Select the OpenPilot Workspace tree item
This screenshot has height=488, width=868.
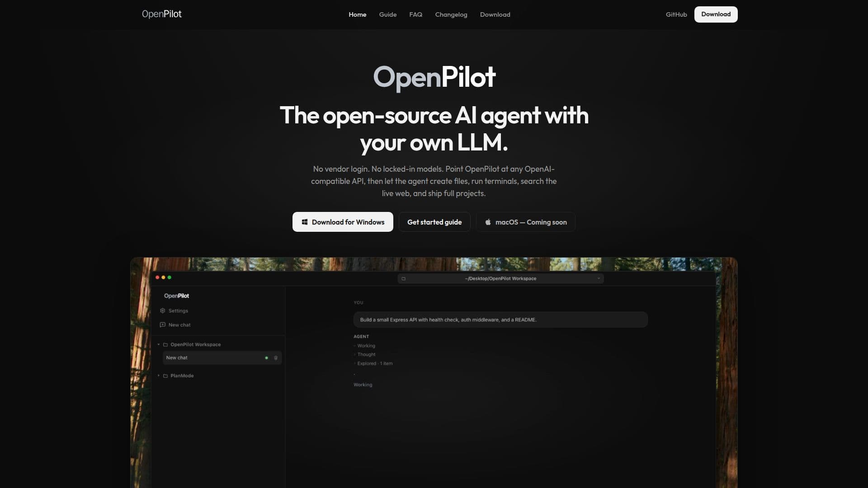[x=195, y=344]
